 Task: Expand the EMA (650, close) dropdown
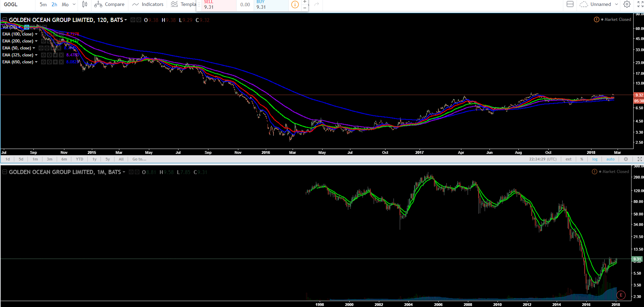click(x=36, y=62)
